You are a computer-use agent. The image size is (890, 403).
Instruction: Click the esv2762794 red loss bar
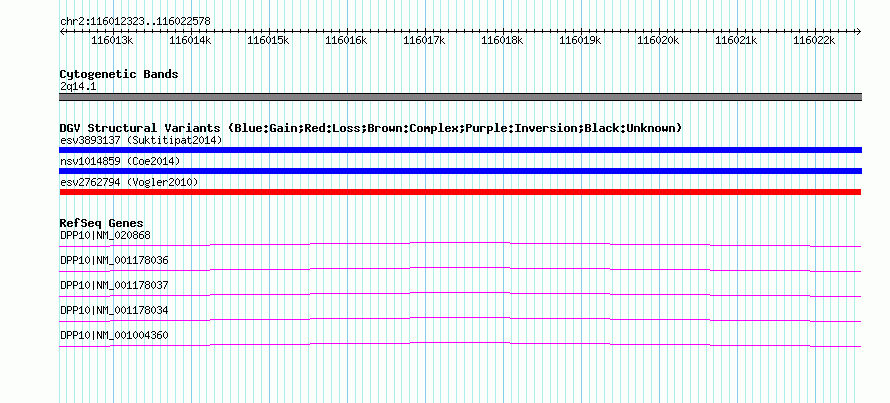(460, 192)
